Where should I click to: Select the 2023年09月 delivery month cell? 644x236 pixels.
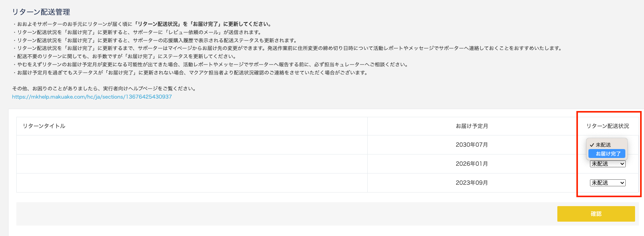(471, 183)
